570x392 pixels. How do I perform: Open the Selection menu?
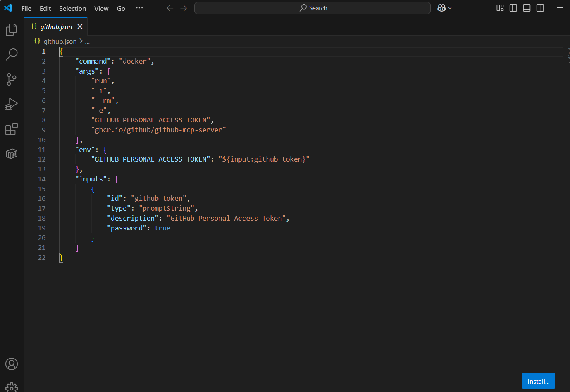coord(72,8)
